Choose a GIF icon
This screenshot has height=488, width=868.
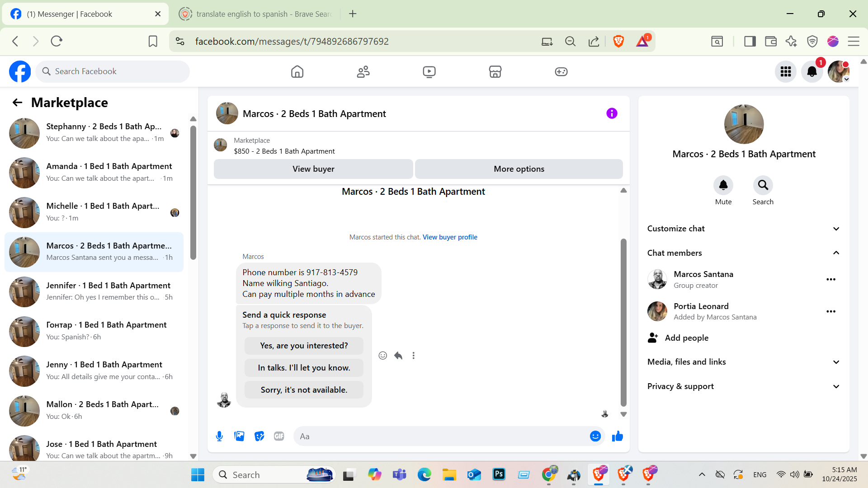pos(279,436)
